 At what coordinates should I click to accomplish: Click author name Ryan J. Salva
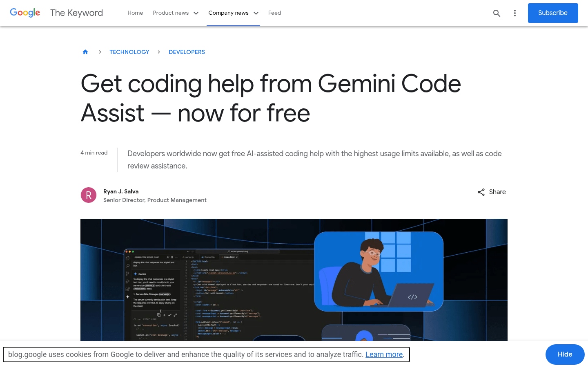click(121, 191)
